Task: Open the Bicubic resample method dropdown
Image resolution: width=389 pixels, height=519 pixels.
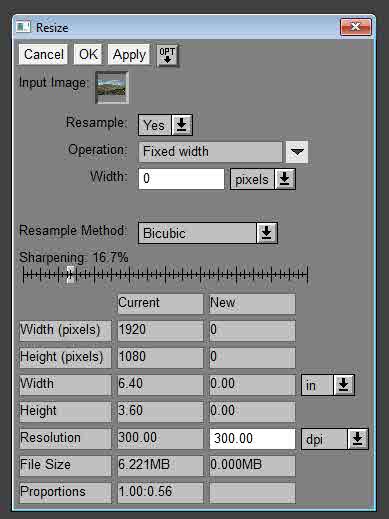Action: click(x=208, y=233)
